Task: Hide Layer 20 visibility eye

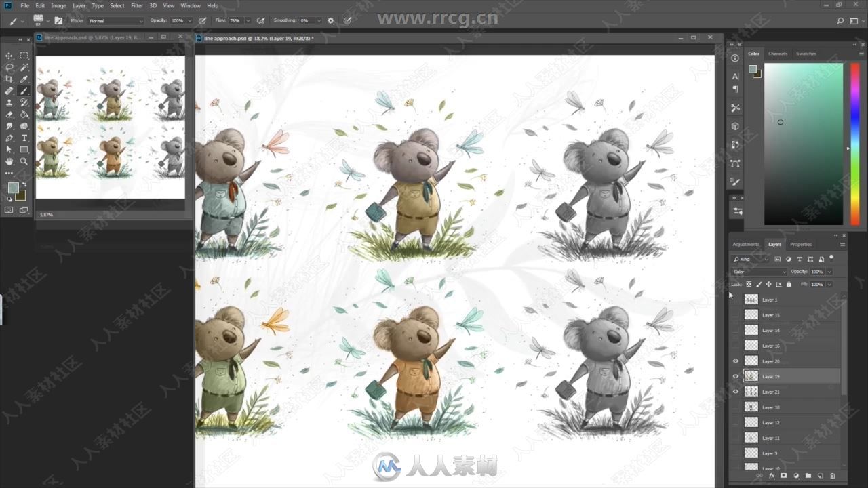Action: pyautogui.click(x=736, y=361)
